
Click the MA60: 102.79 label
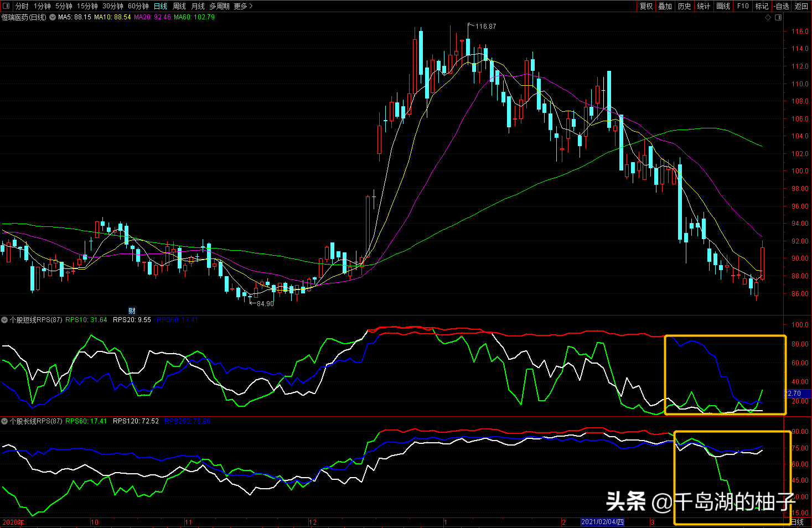click(194, 18)
